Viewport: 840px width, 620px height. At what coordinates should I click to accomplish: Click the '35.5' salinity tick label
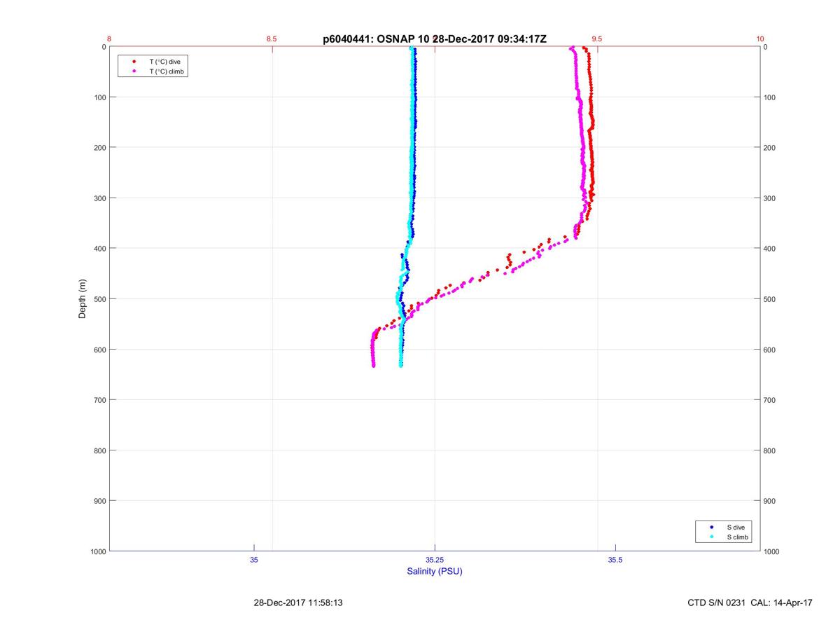[615, 560]
